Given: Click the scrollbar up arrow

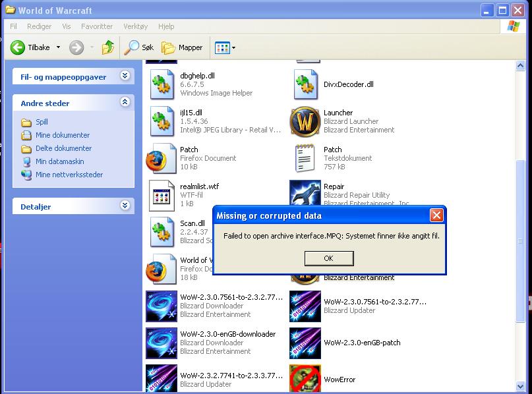Looking at the screenshot, I should point(520,66).
